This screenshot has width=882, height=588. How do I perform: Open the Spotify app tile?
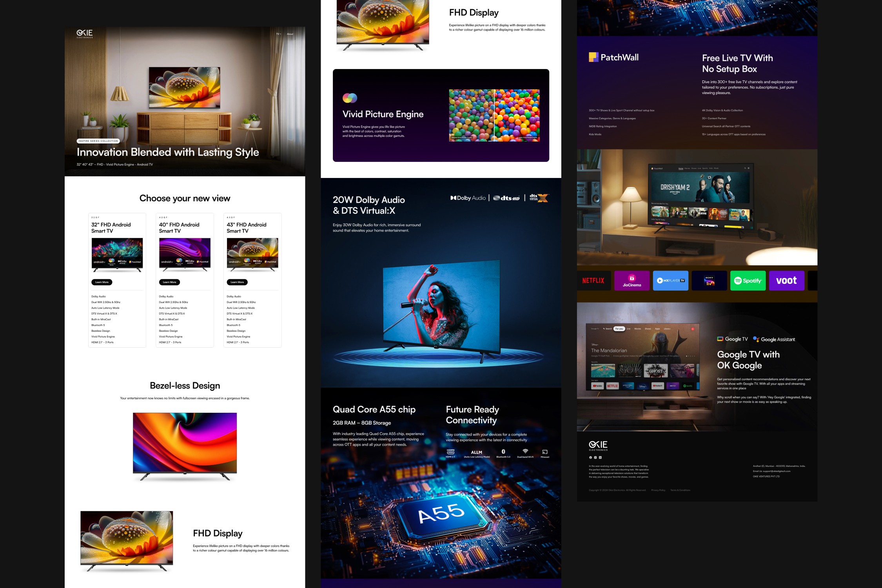pyautogui.click(x=748, y=281)
